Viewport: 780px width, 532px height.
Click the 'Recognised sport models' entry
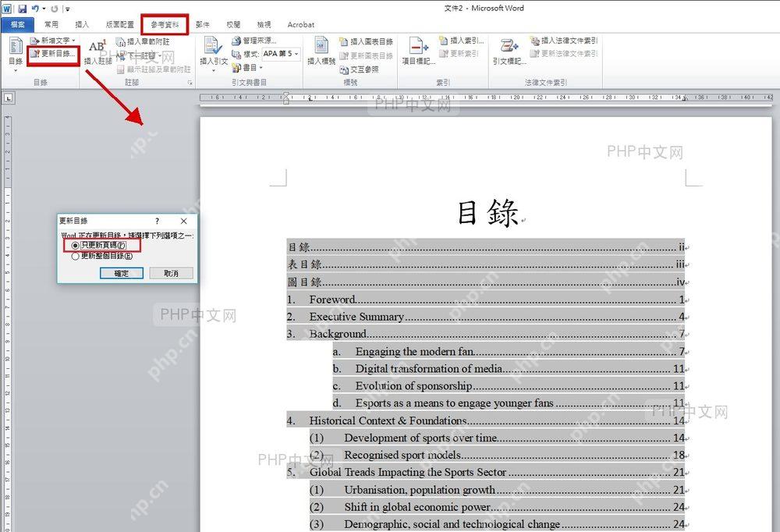tap(497, 455)
